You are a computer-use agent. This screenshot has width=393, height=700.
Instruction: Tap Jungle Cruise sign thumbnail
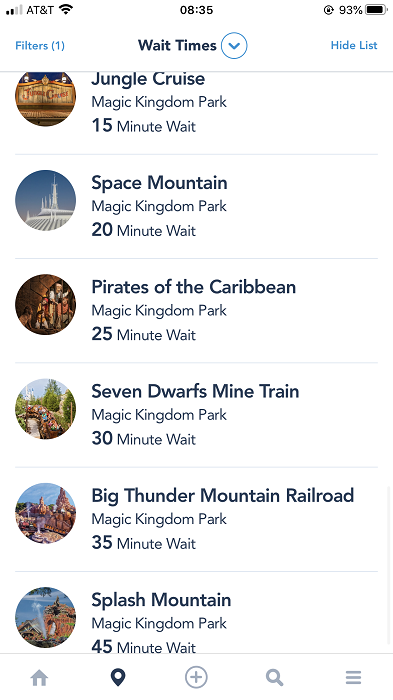(46, 99)
